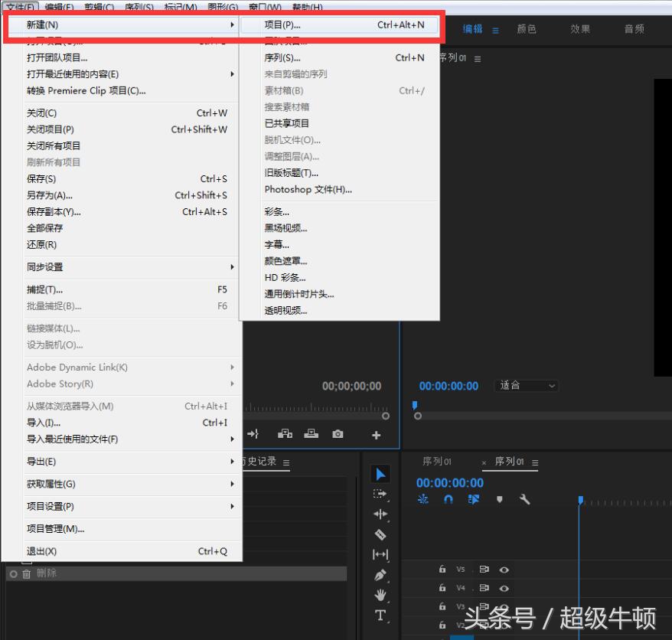Toggle V4 track output eye icon
Image resolution: width=672 pixels, height=640 pixels.
pos(504,588)
